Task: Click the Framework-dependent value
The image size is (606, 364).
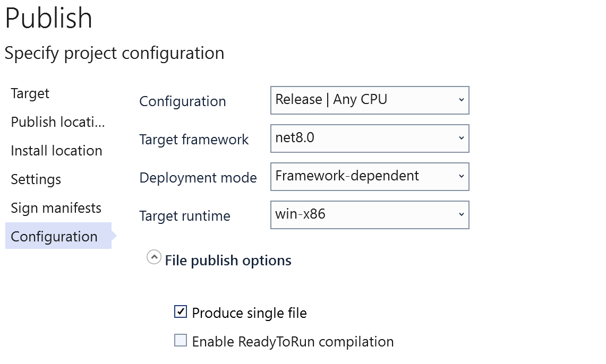Action: [347, 176]
